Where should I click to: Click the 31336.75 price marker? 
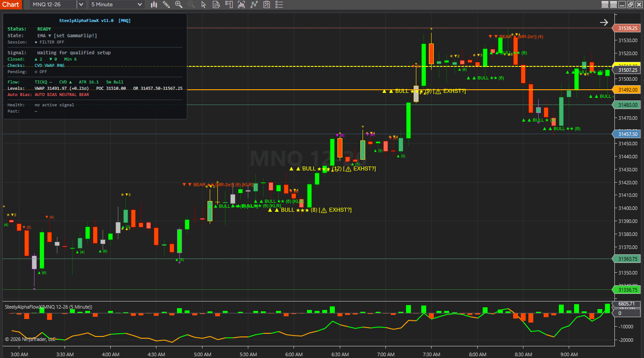[627, 290]
